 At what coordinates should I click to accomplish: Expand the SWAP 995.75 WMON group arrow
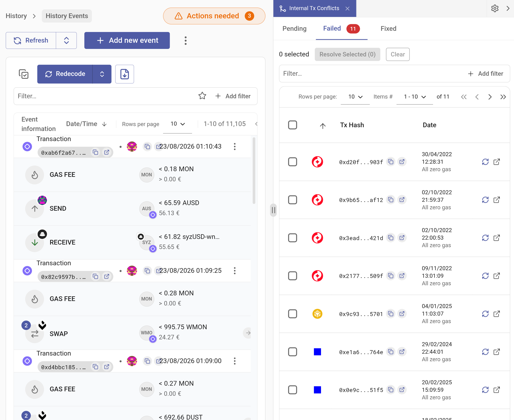coord(247,333)
